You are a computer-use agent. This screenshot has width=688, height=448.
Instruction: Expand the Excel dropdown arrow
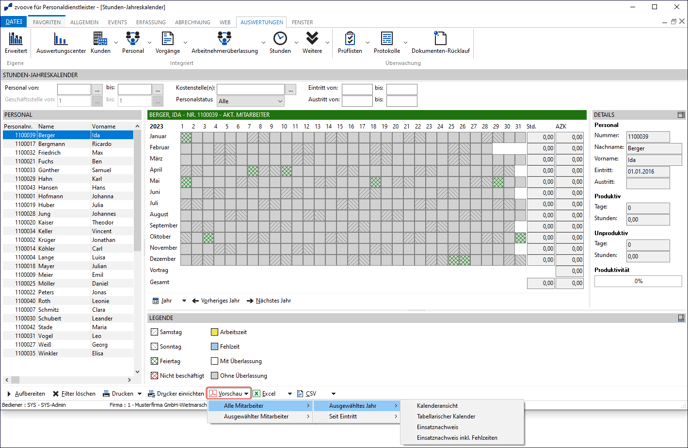290,394
